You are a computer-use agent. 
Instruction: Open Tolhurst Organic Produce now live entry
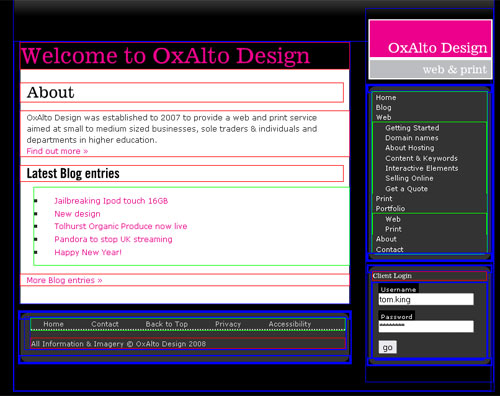(x=121, y=226)
